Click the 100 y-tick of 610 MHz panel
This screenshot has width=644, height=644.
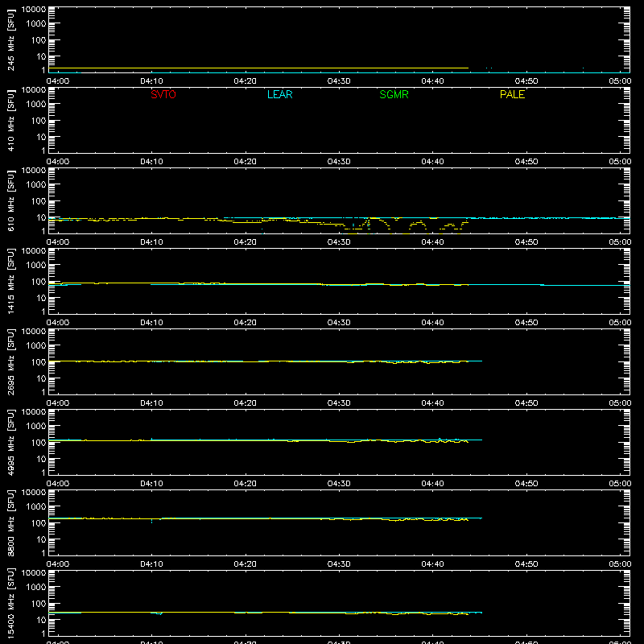pos(39,201)
